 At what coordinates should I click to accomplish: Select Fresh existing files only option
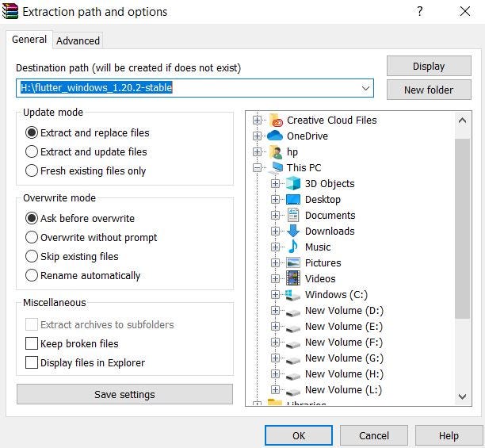point(32,170)
